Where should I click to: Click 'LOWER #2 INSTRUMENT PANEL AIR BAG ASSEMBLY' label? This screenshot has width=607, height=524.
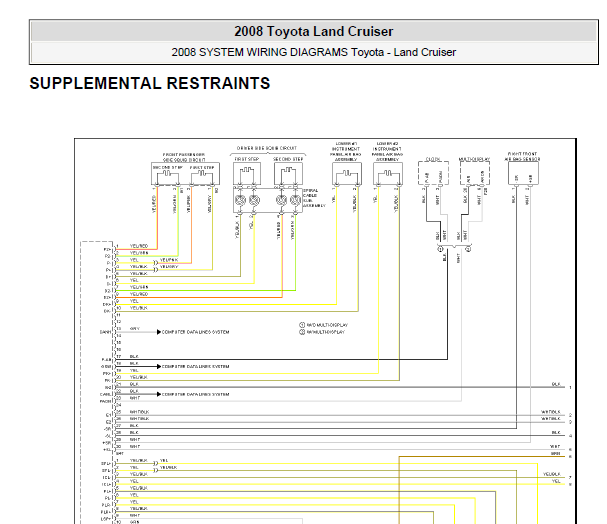(x=387, y=151)
